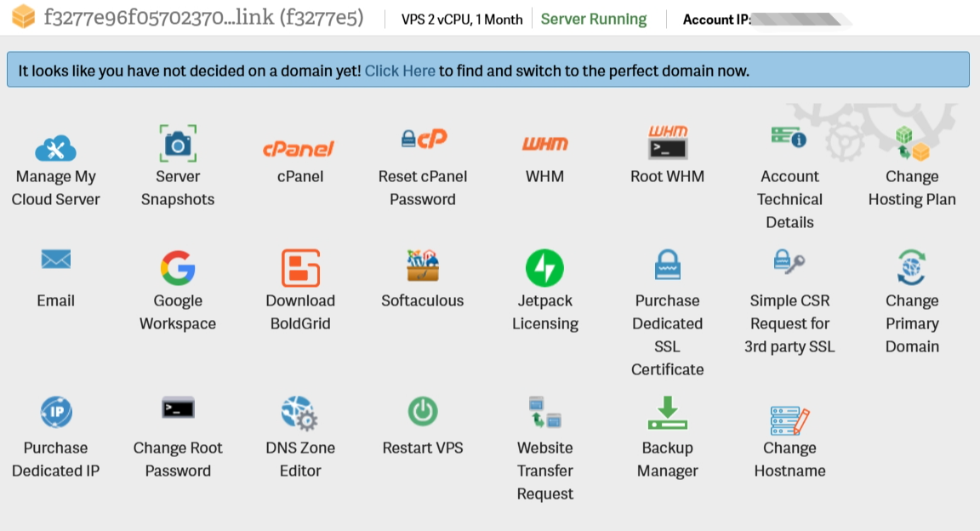Open the Purchase Dedicated IP icon
The width and height of the screenshot is (980, 531).
coord(56,412)
